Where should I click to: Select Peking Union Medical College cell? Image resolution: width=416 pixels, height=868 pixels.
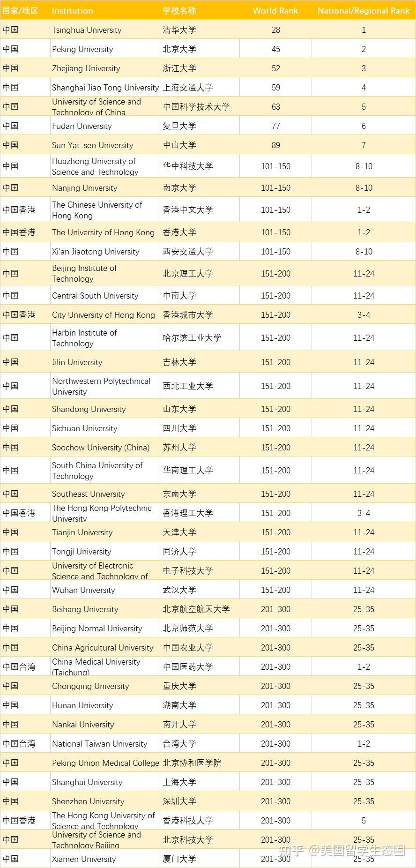point(105,763)
